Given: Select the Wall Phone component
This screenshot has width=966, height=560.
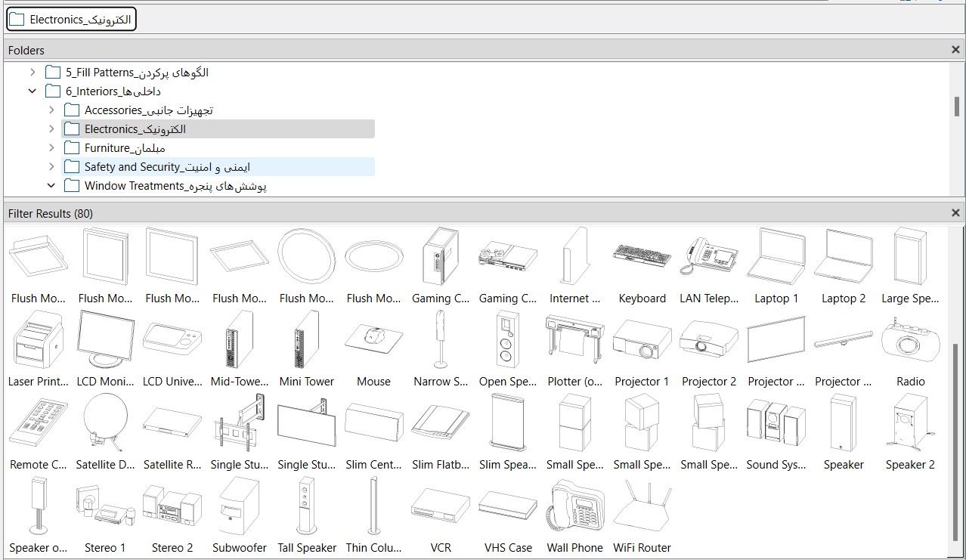Looking at the screenshot, I should [x=574, y=506].
